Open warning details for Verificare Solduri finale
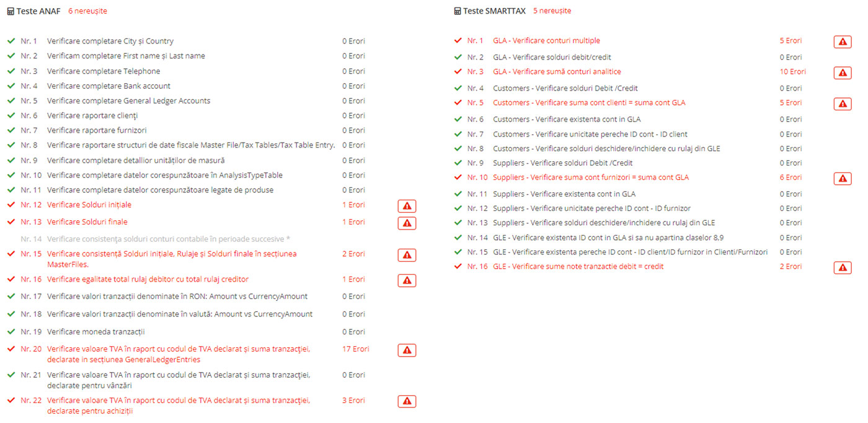The width and height of the screenshot is (868, 423). 407,223
